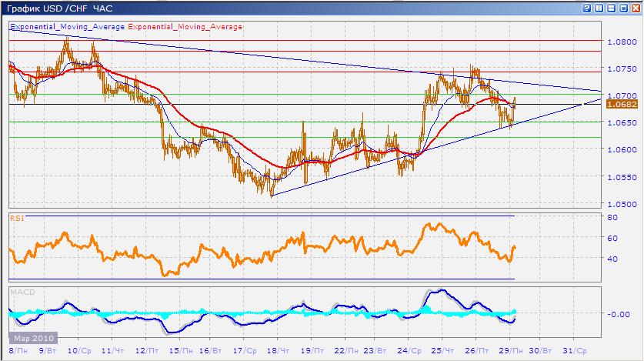Image resolution: width=644 pixels, height=361 pixels.
Task: Click the '24/Ср' date axis label
Action: tap(409, 351)
